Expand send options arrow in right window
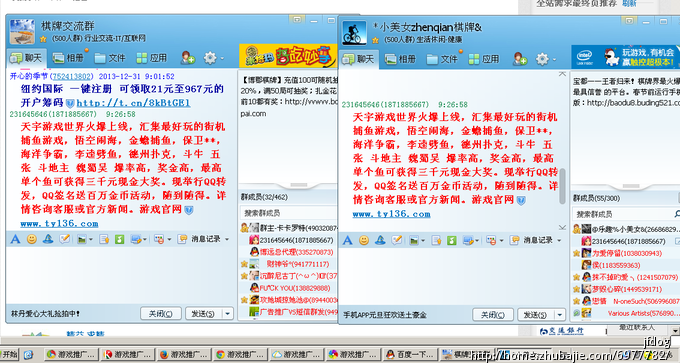 point(560,315)
